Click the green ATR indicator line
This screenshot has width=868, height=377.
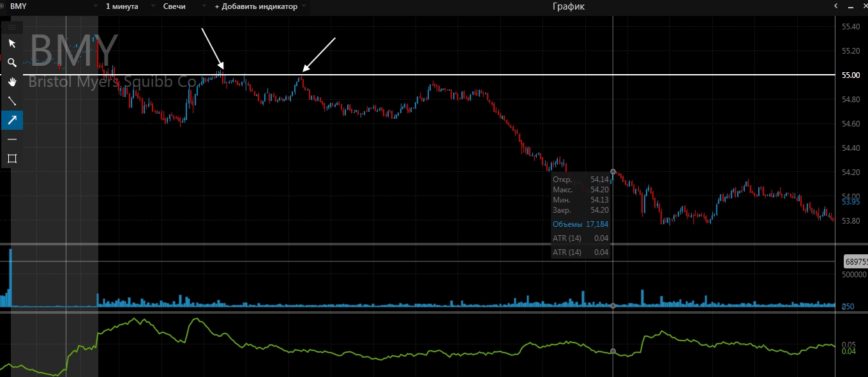point(319,351)
